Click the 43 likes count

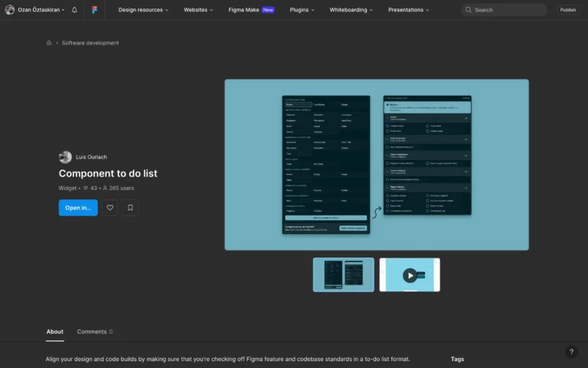coord(90,188)
